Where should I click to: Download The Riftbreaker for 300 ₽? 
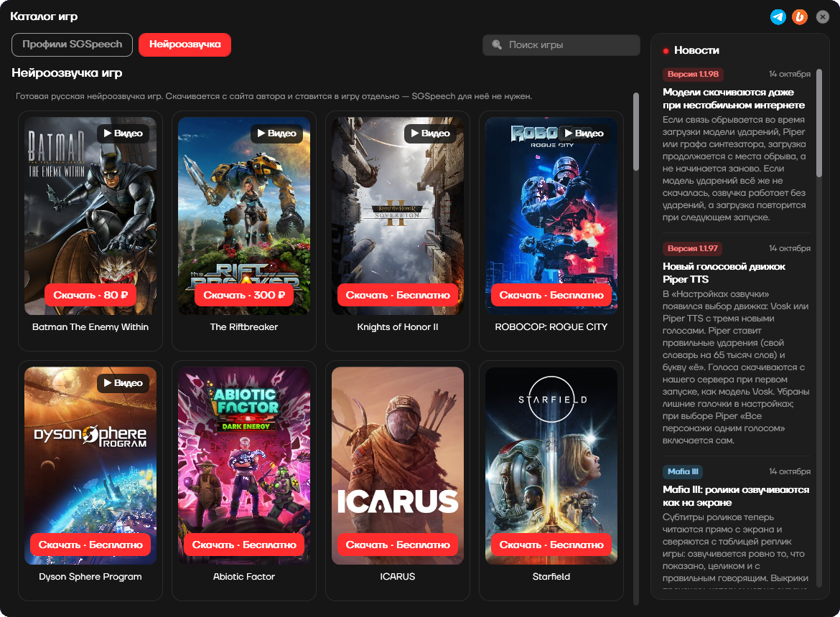244,295
